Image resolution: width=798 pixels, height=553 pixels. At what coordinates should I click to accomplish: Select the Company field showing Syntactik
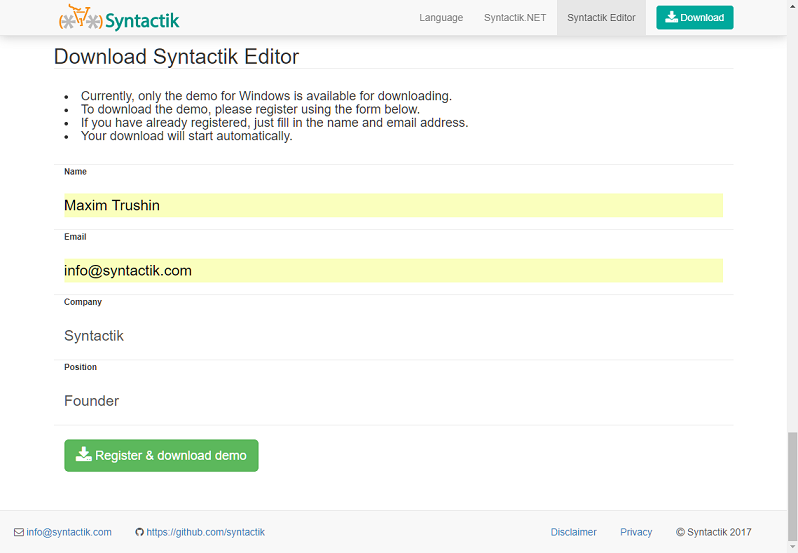coord(393,336)
